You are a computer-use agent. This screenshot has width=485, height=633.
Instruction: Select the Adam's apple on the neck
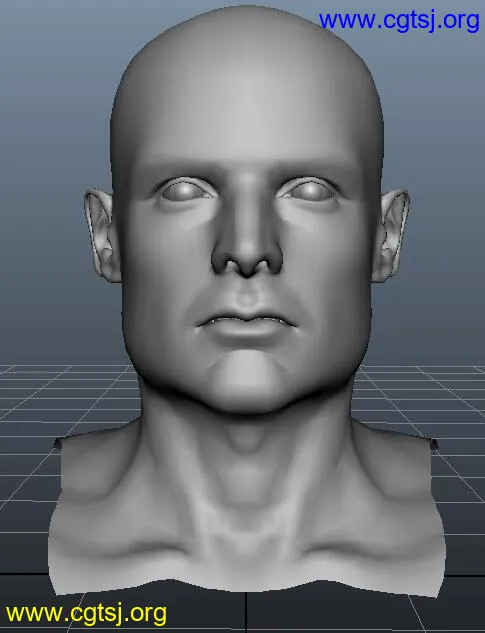(x=245, y=441)
